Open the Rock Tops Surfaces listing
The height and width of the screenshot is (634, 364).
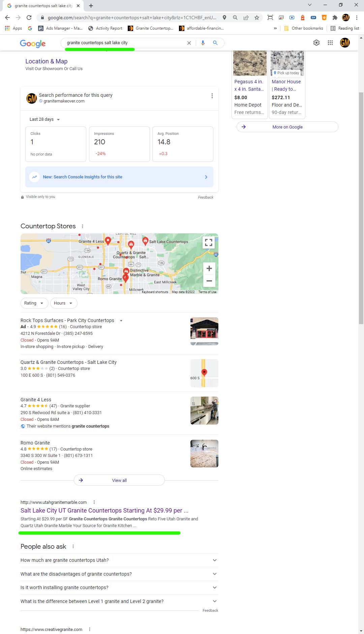coord(67,320)
